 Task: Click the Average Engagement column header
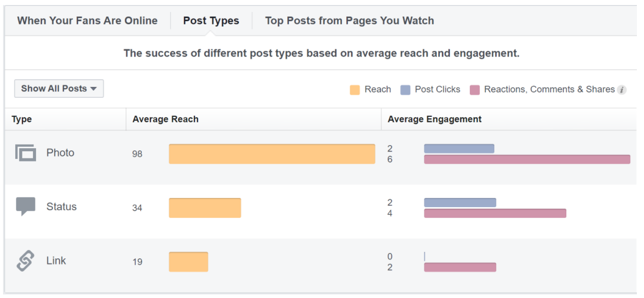point(435,119)
